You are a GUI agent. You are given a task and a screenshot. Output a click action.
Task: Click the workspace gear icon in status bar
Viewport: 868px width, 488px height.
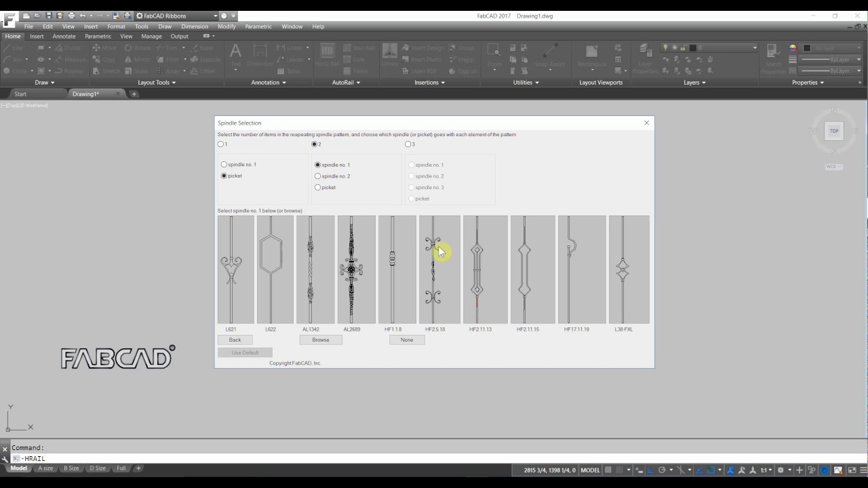tap(781, 470)
